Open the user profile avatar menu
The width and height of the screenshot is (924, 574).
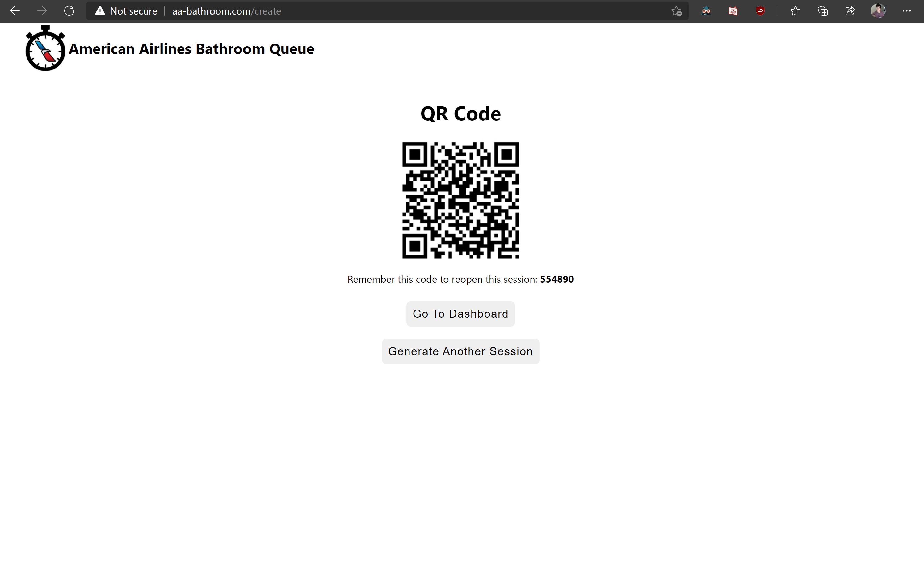[x=878, y=11]
